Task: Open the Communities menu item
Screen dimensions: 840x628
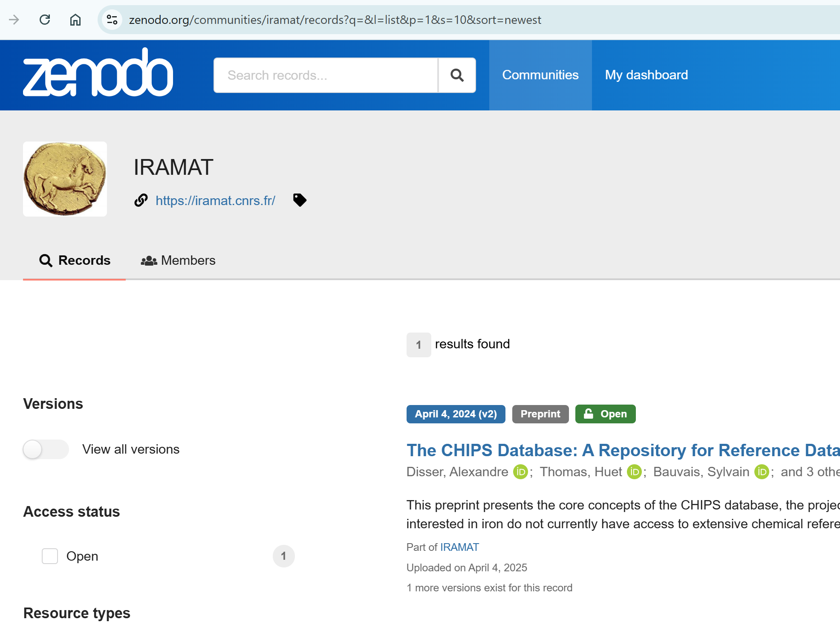Action: 540,75
